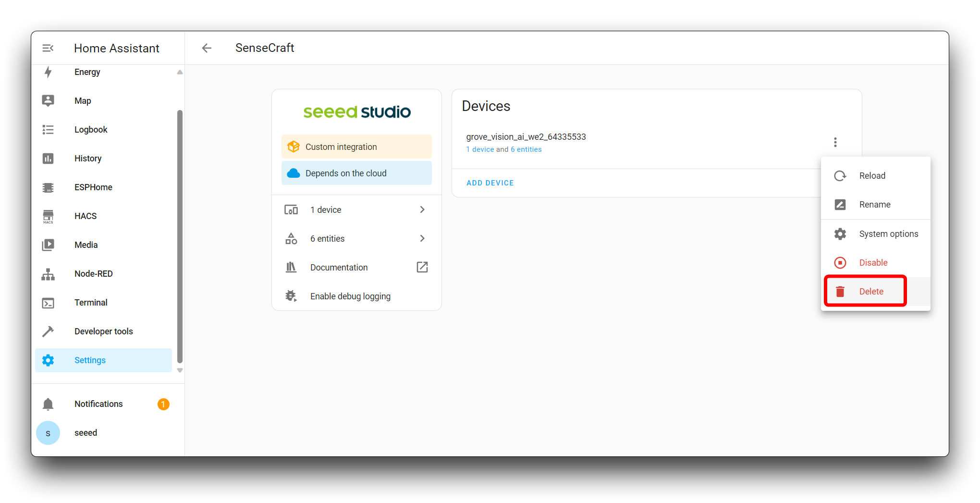The width and height of the screenshot is (980, 503).
Task: Collapse the sidebar with the hamburger icon
Action: click(48, 48)
